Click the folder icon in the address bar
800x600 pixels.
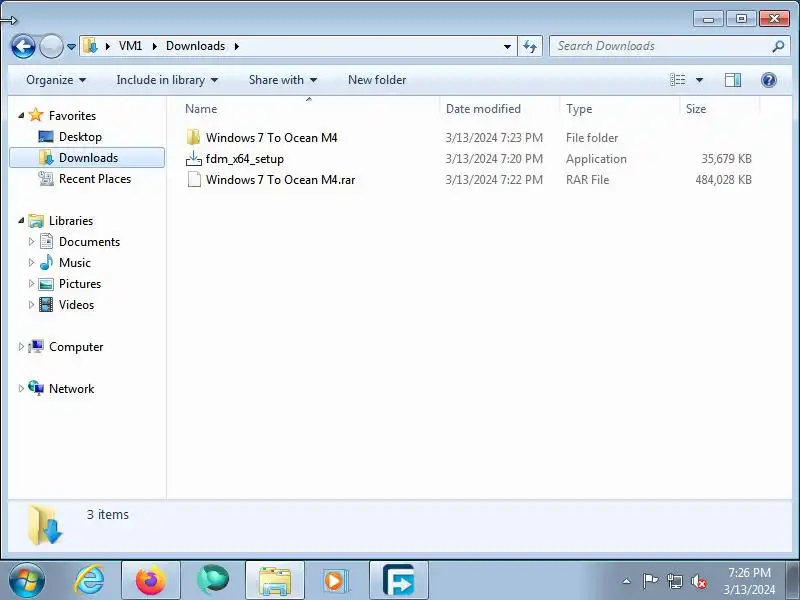(x=90, y=46)
